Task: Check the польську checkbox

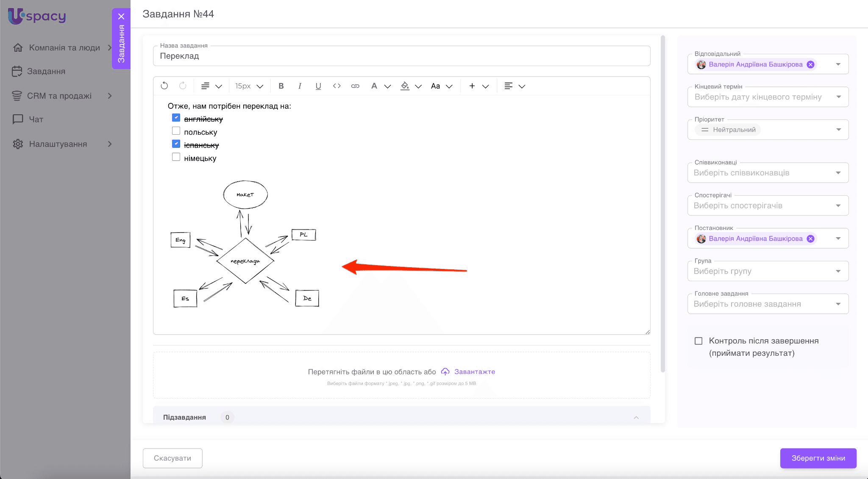Action: pos(176,131)
